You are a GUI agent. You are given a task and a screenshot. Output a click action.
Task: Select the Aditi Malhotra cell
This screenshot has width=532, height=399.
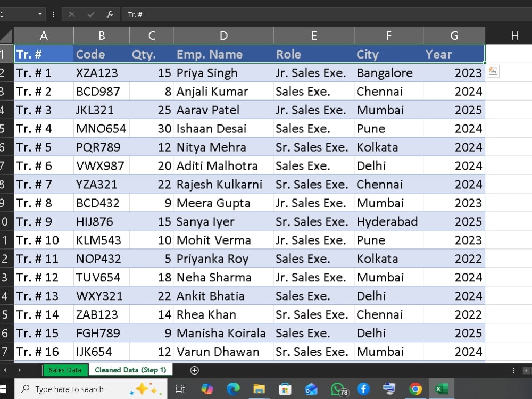click(223, 165)
